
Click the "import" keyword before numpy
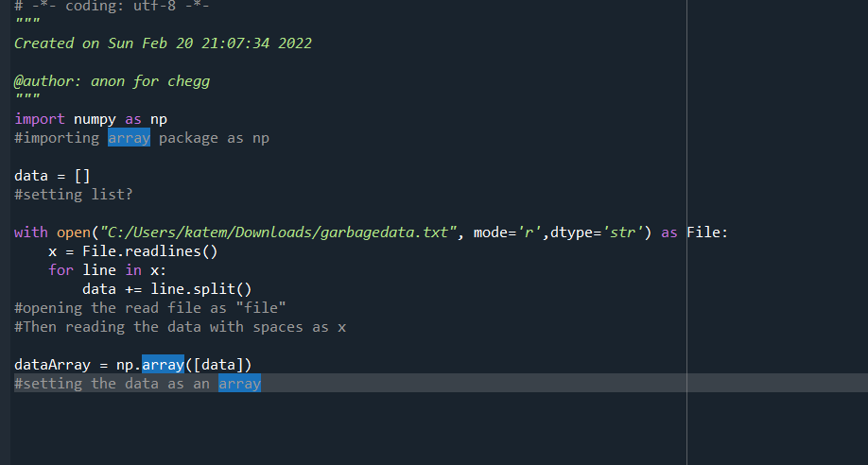click(x=40, y=119)
